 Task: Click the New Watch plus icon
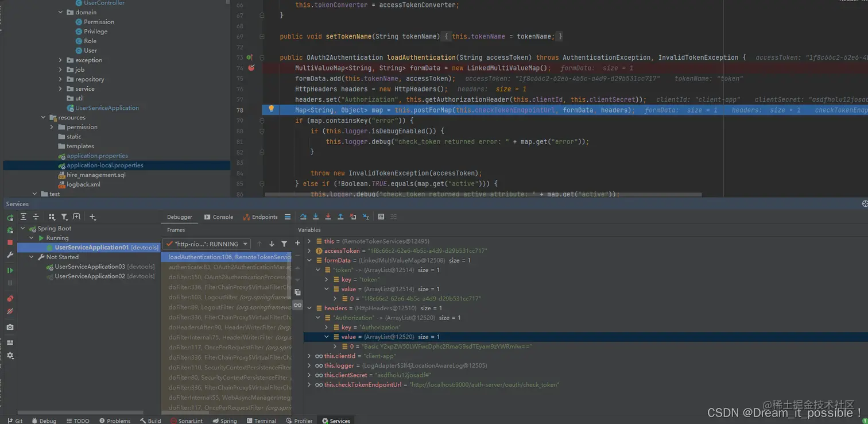[297, 244]
